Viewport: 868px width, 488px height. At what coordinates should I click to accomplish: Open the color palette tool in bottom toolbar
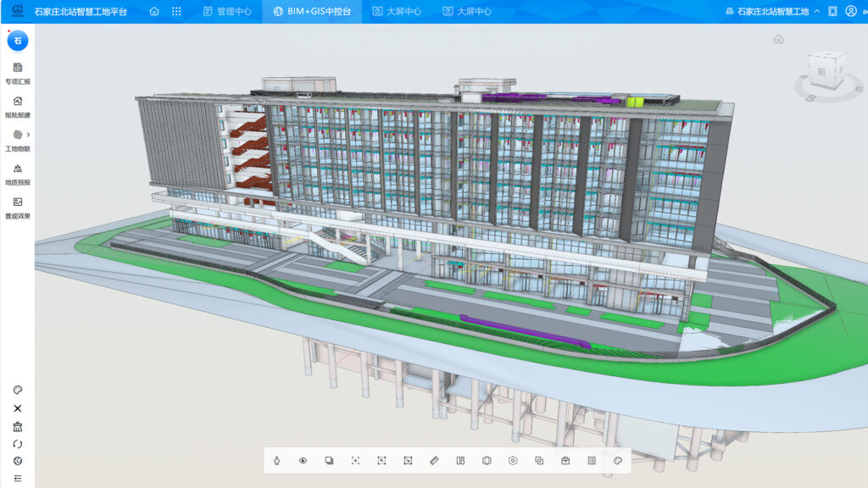[616, 460]
